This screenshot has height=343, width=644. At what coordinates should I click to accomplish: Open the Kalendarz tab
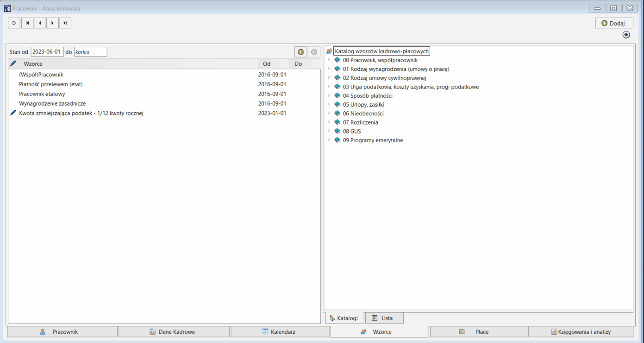click(281, 332)
